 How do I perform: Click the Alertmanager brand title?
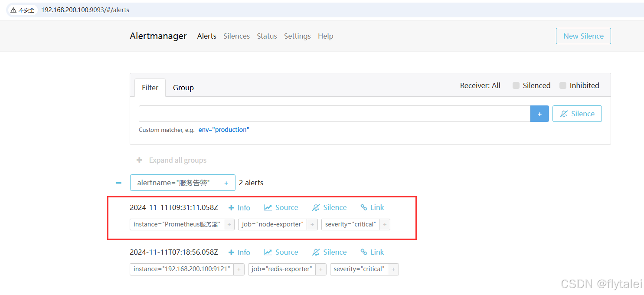coord(158,36)
